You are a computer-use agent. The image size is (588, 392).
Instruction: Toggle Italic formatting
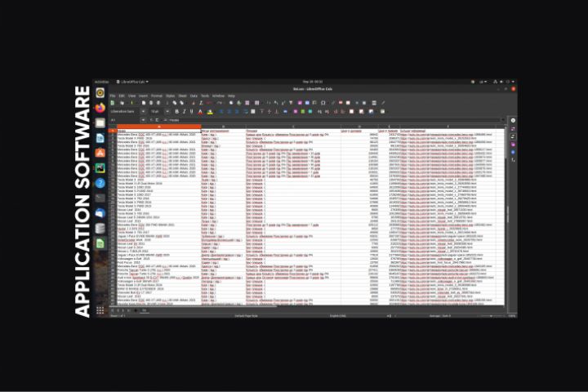[x=184, y=112]
